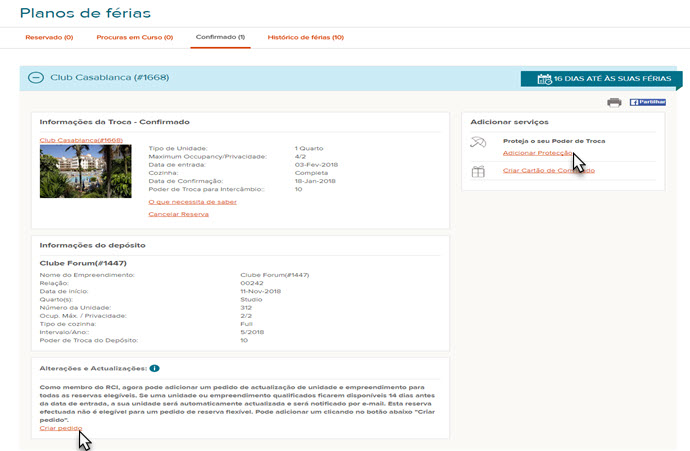Click the Criar pedido link
690x451 pixels.
pyautogui.click(x=61, y=428)
